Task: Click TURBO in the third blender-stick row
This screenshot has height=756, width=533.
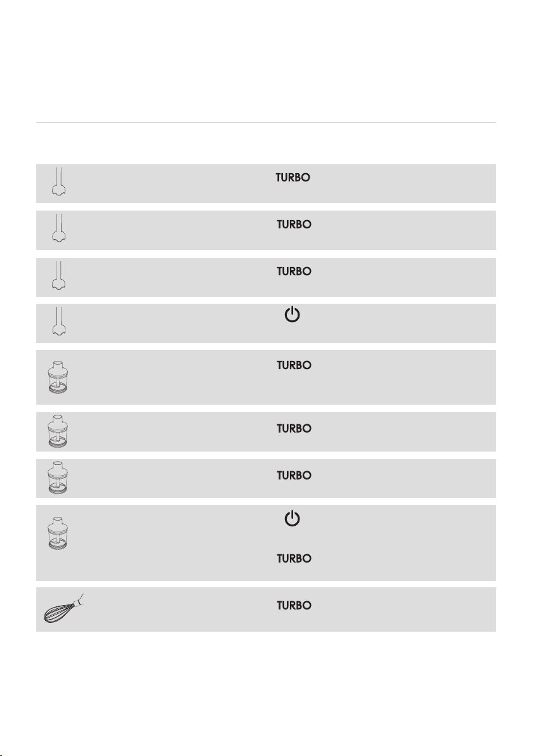Action: coord(294,271)
